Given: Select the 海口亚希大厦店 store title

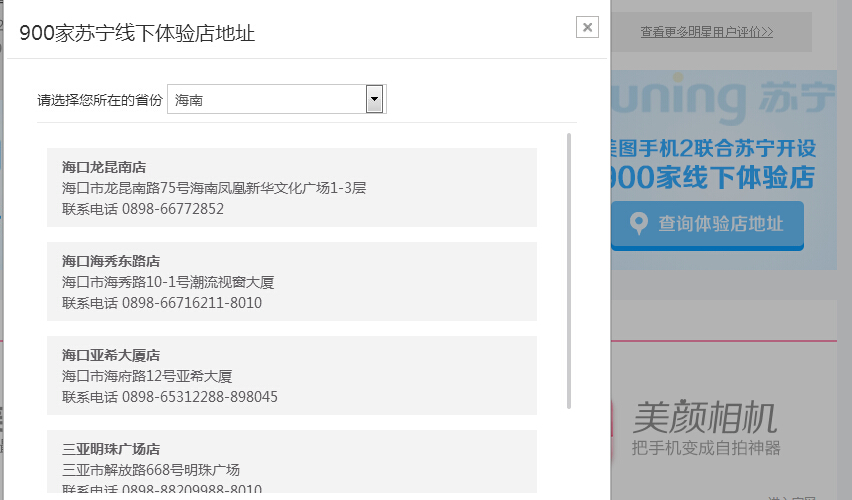Looking at the screenshot, I should (x=111, y=355).
